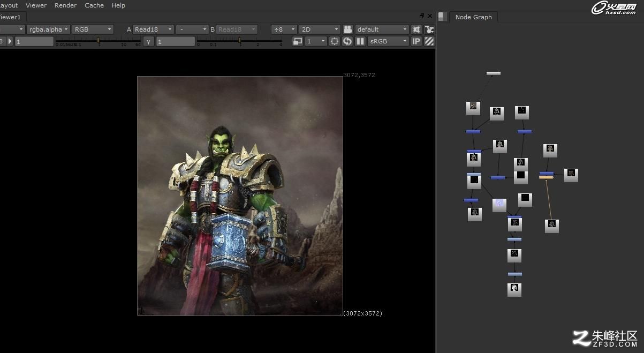The height and width of the screenshot is (353, 644).
Task: Toggle the IP input process button
Action: tap(416, 41)
